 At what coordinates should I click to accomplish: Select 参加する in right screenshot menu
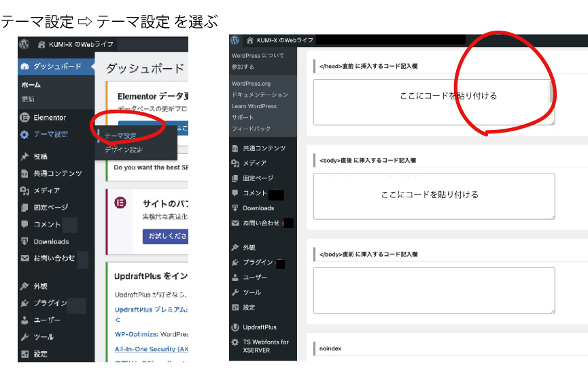(x=243, y=67)
